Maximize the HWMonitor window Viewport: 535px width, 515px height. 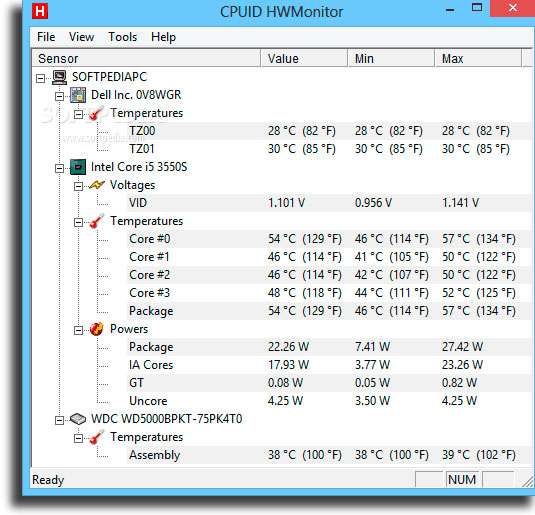pyautogui.click(x=477, y=8)
